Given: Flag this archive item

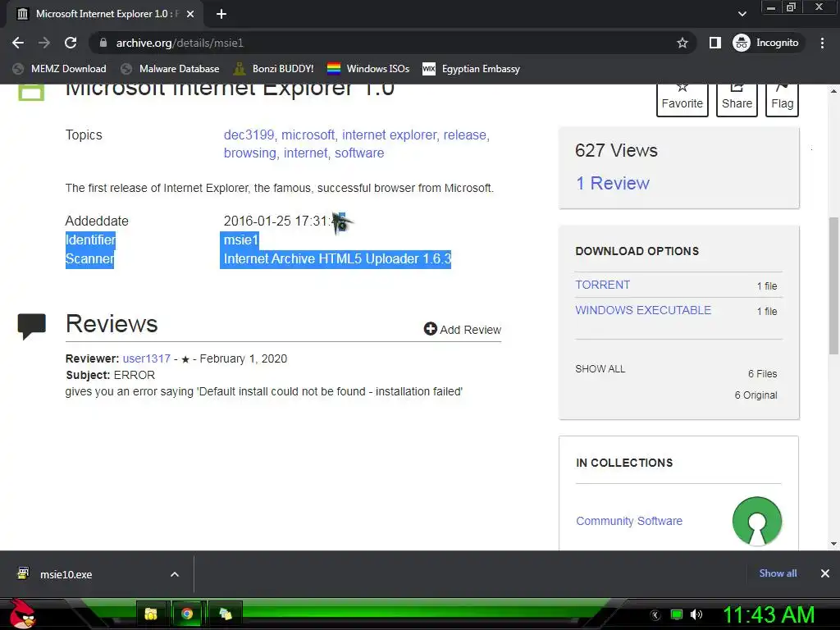Looking at the screenshot, I should [x=782, y=99].
